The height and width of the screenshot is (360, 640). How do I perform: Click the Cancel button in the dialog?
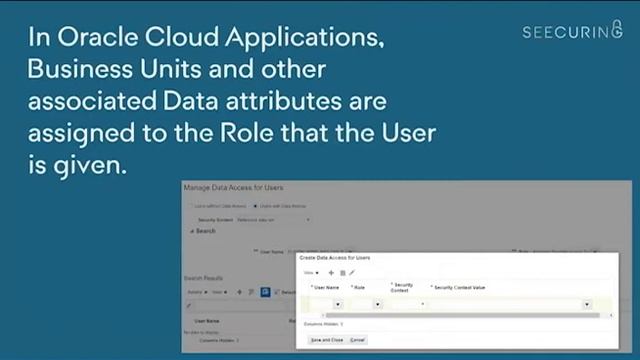click(358, 340)
